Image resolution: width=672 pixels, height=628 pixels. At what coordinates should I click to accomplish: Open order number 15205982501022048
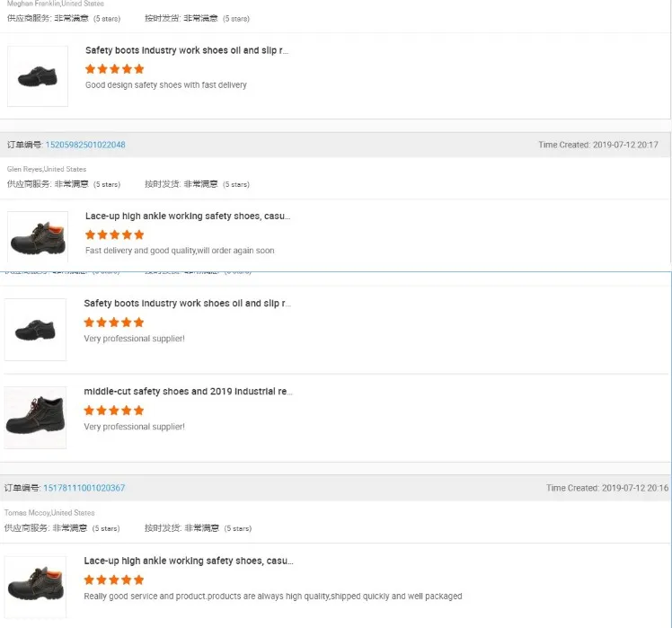pos(85,145)
